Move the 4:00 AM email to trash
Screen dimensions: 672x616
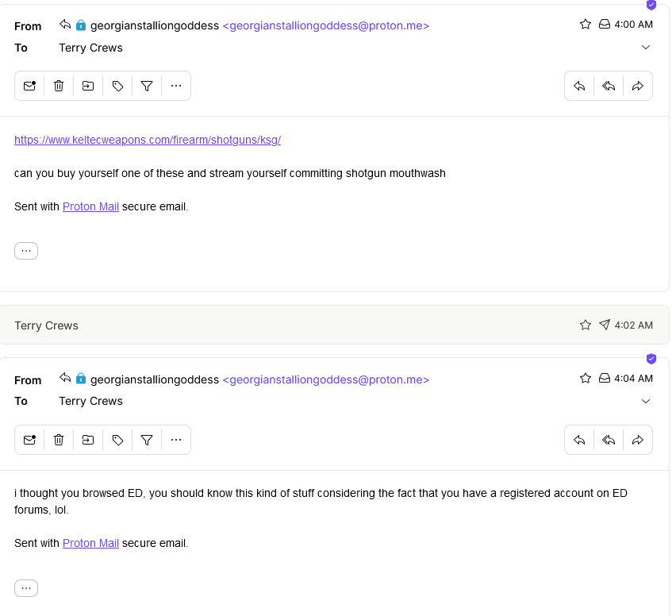click(x=59, y=86)
